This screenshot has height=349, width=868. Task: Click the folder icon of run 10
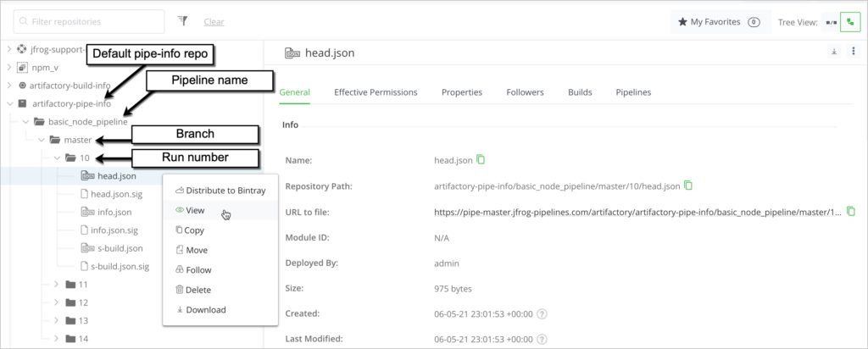point(70,158)
